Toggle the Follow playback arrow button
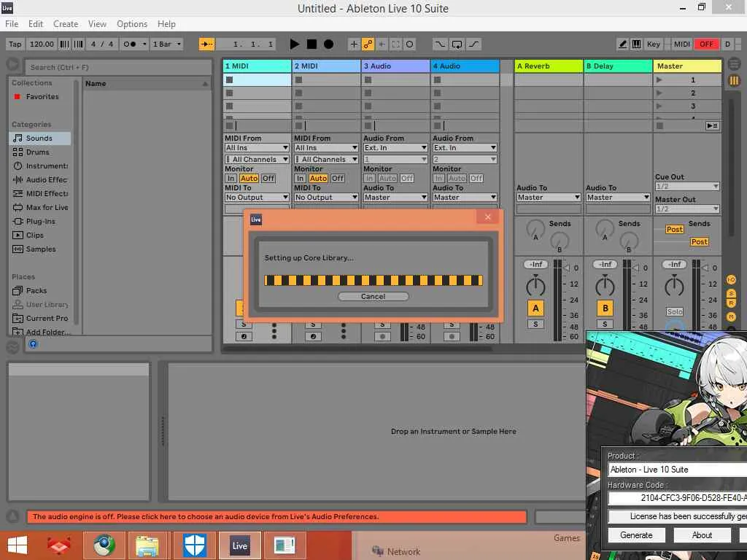The image size is (747, 560). point(206,44)
